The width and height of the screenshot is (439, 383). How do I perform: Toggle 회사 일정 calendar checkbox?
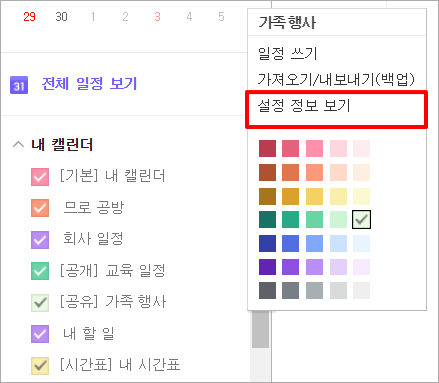coord(40,240)
